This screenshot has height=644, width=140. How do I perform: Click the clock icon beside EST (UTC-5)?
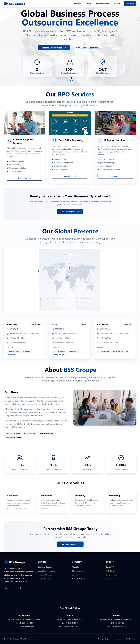7,329
